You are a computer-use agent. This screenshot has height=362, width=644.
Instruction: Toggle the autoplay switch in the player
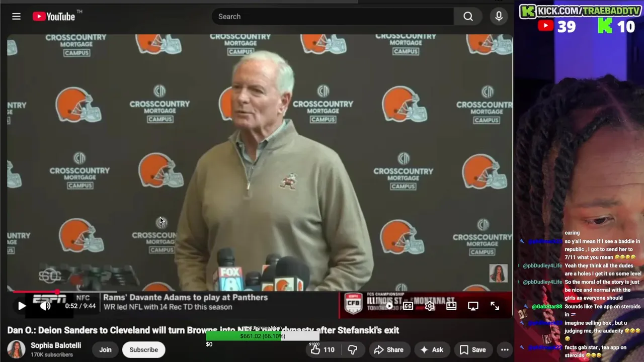[x=389, y=306]
